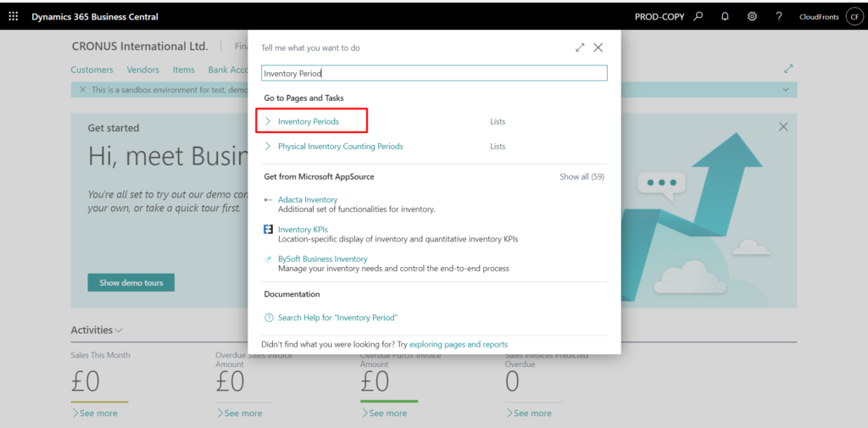Click the CloudFronts user name
868x428 pixels.
click(820, 17)
